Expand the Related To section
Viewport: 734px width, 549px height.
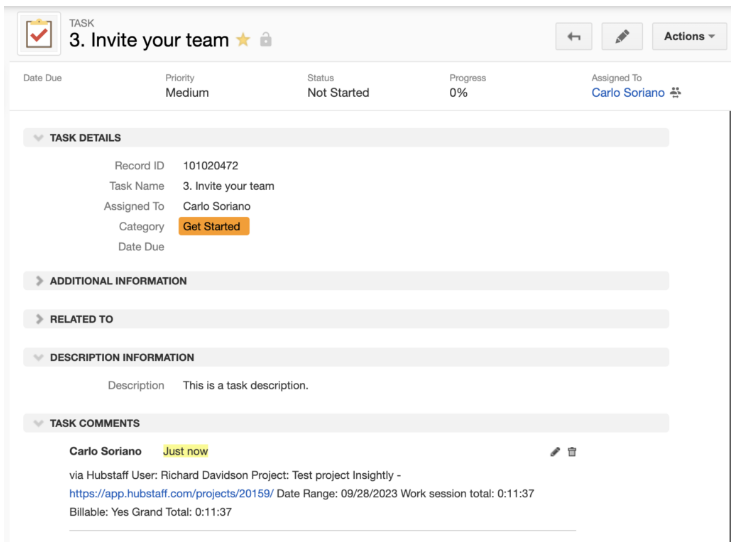(x=39, y=319)
